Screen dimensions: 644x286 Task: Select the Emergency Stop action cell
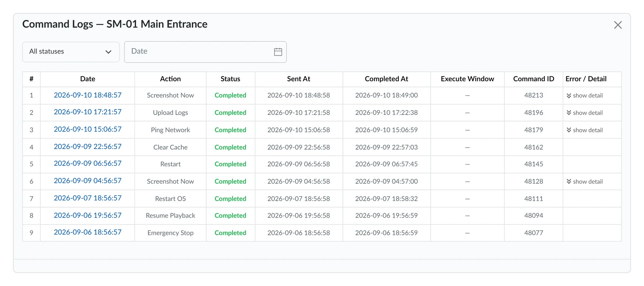[x=171, y=233]
